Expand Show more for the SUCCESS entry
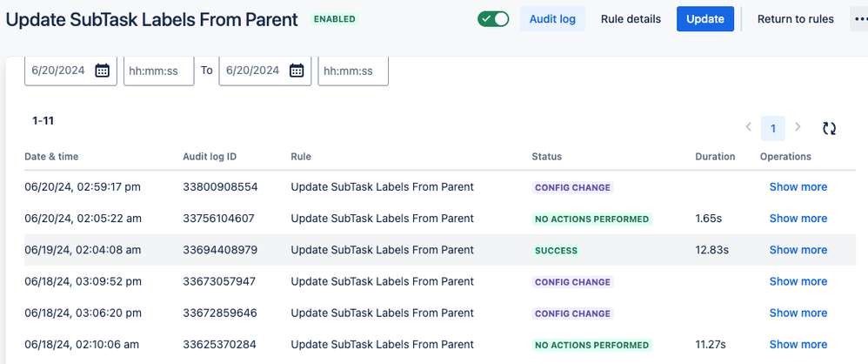Screen dimensions: 868x364 (x=798, y=250)
